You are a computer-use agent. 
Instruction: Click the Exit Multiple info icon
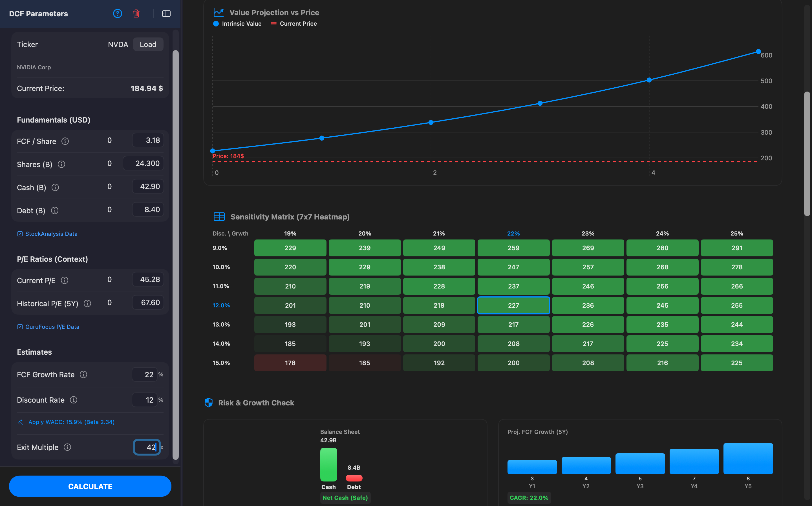[x=67, y=447]
